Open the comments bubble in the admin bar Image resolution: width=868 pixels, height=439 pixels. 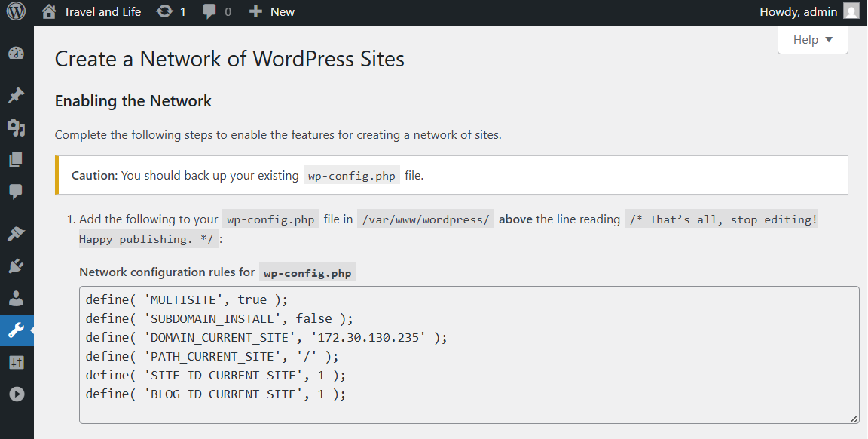tap(217, 12)
